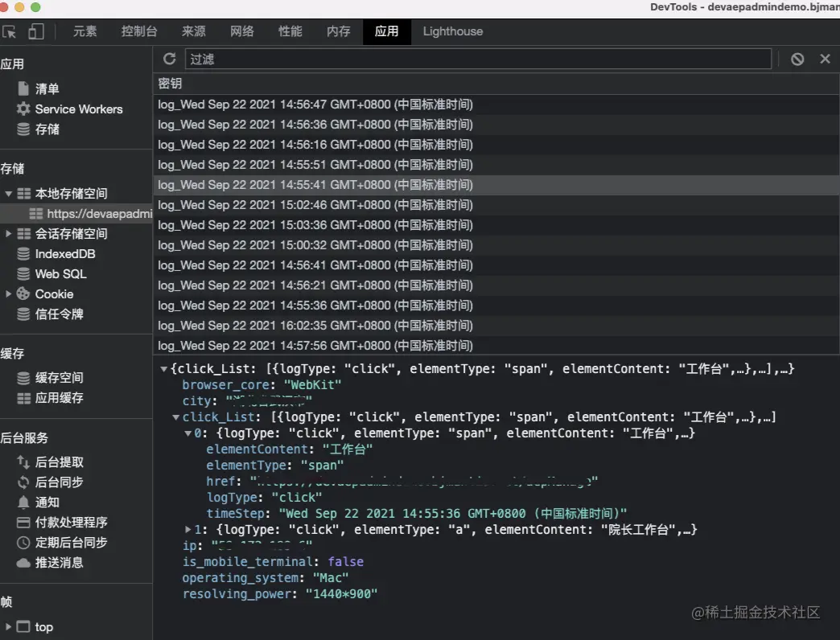This screenshot has width=840, height=640.
Task: Collapse the click_List array node
Action: pyautogui.click(x=175, y=417)
